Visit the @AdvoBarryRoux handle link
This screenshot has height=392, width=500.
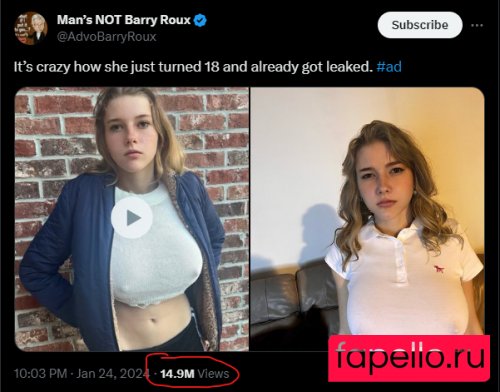point(106,36)
